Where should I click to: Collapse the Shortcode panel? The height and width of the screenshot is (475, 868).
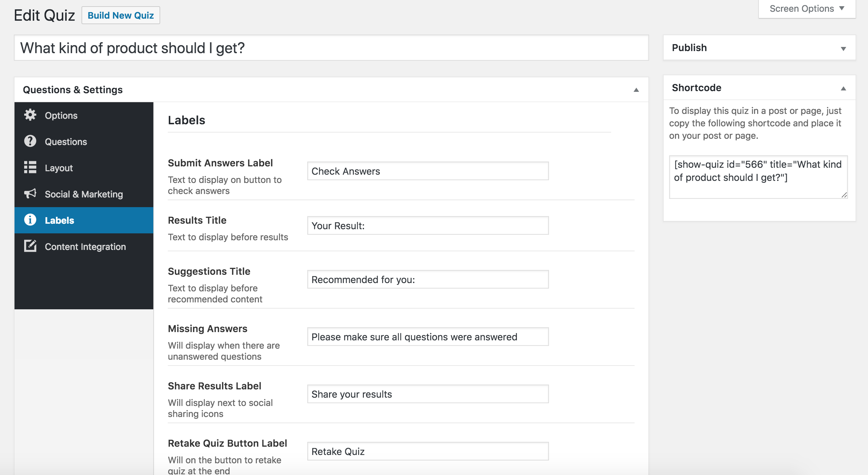[x=843, y=88]
